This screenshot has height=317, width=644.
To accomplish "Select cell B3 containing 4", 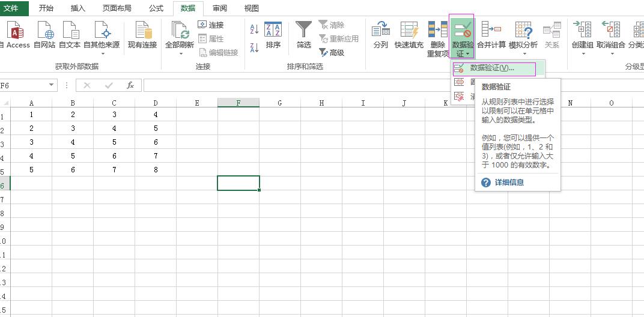I will click(x=73, y=142).
